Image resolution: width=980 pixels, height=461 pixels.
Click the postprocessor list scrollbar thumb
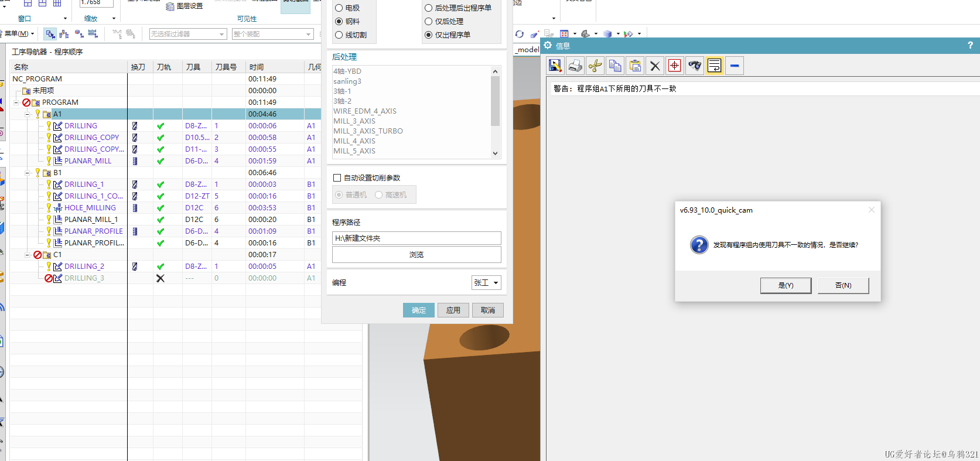tap(495, 101)
